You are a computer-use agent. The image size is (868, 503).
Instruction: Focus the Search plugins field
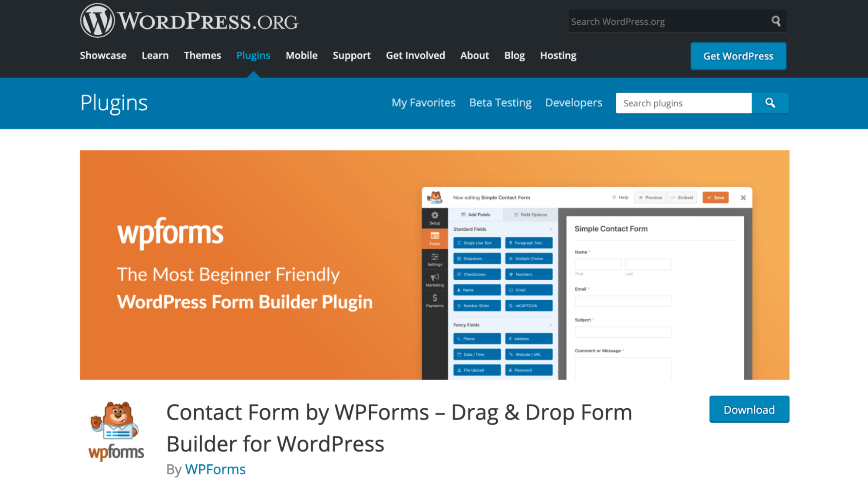[683, 103]
